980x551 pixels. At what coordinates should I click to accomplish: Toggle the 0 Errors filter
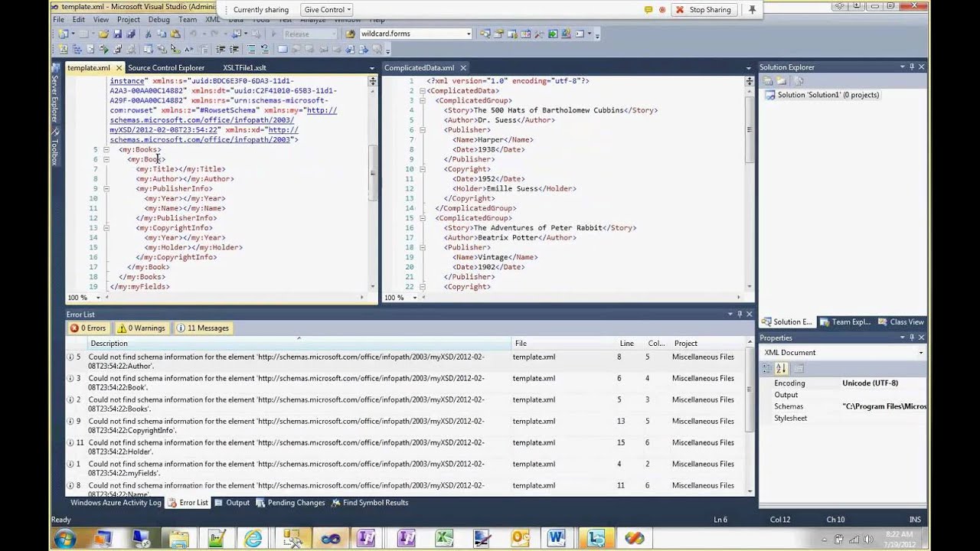click(88, 328)
